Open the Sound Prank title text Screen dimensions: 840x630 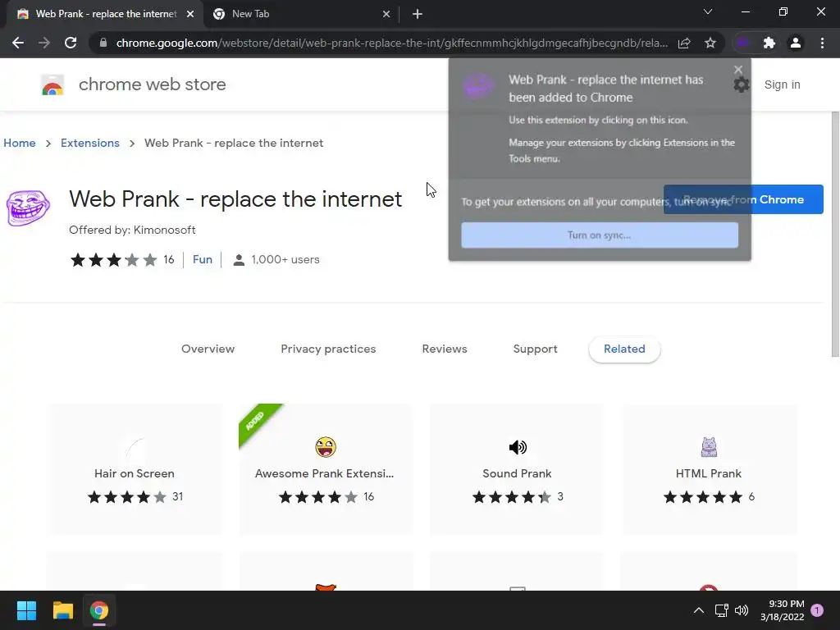517,473
